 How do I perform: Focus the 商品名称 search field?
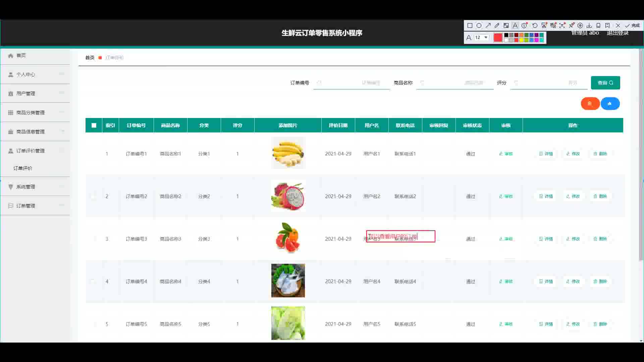[455, 83]
